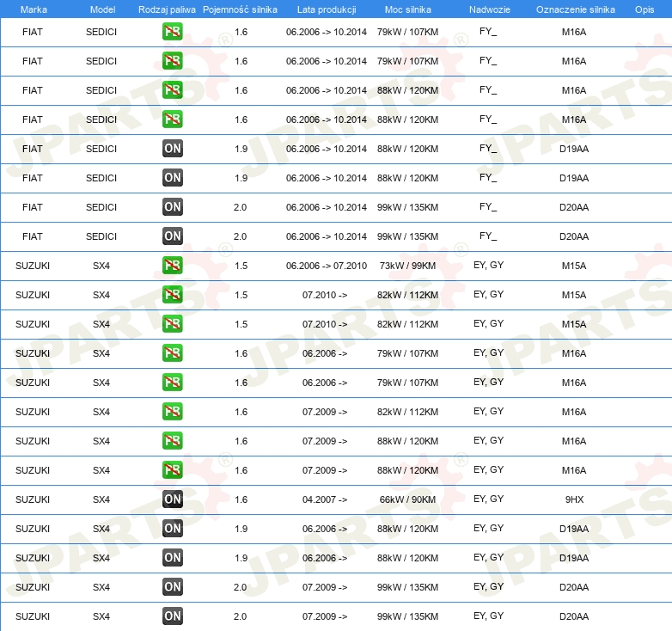Click M15A in the 73kW / 99KM row

pos(574,266)
